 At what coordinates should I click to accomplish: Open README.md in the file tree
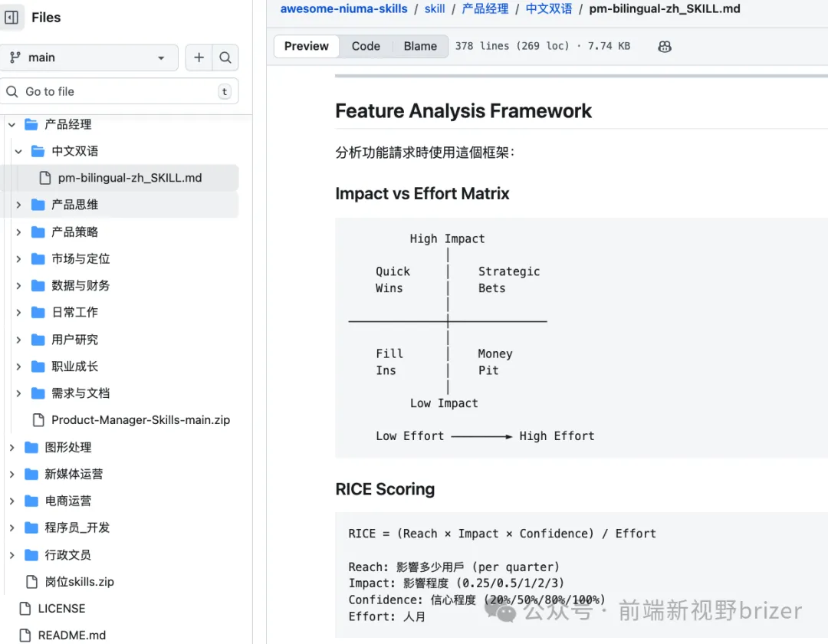(x=71, y=635)
